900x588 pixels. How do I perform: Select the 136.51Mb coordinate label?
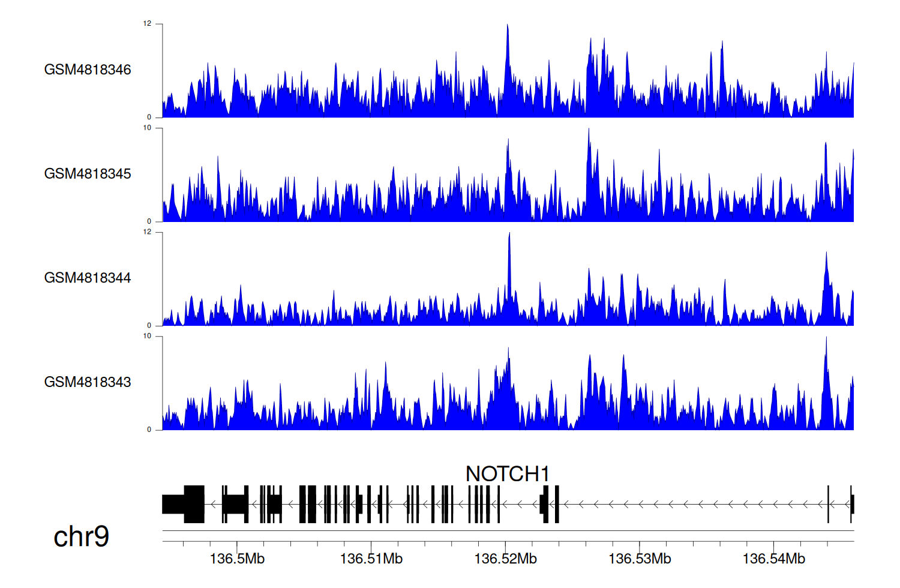[x=371, y=559]
